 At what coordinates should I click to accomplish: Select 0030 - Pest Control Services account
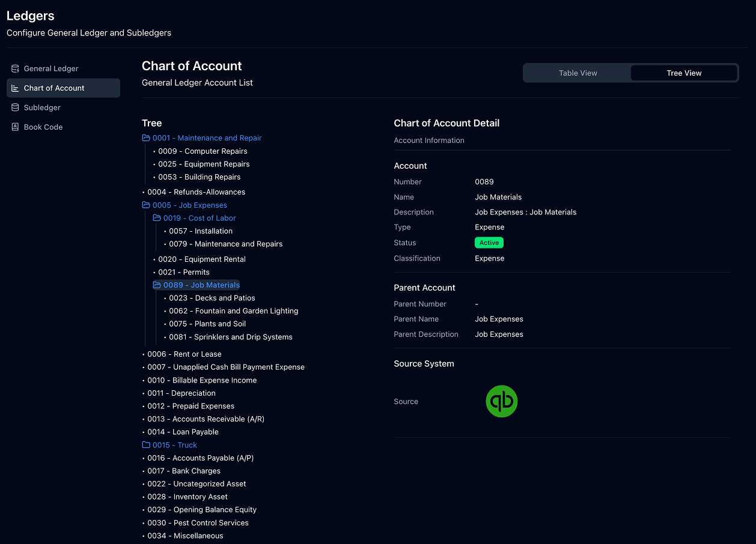198,523
